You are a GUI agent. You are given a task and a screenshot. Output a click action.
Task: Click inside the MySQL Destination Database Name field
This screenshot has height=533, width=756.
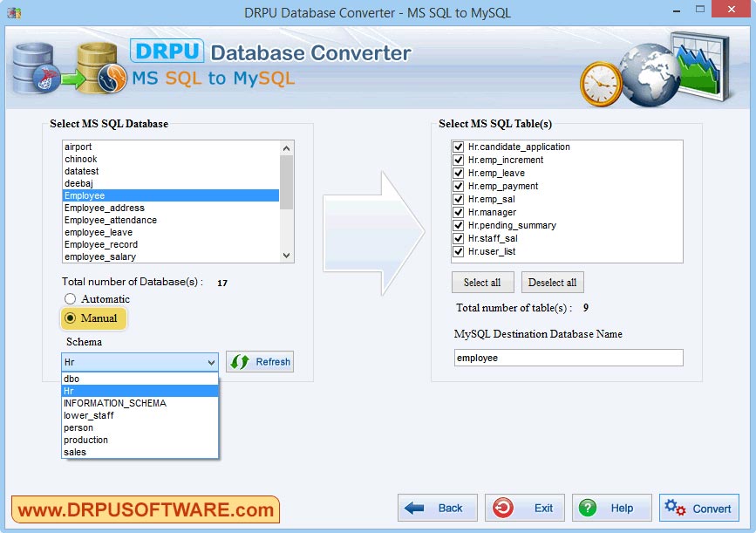[567, 357]
